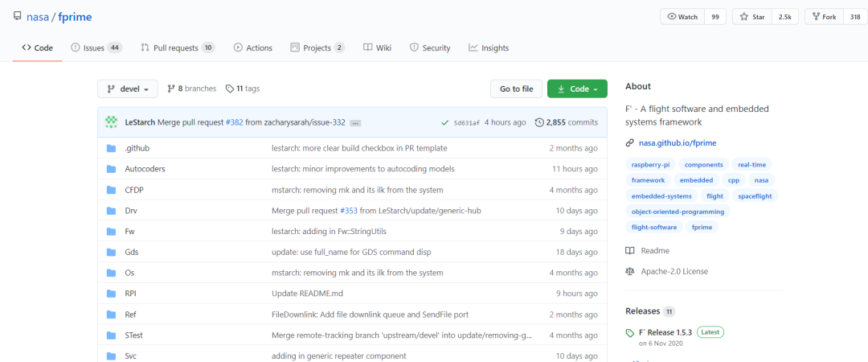Open F´ Release 1.5.3

tap(666, 332)
